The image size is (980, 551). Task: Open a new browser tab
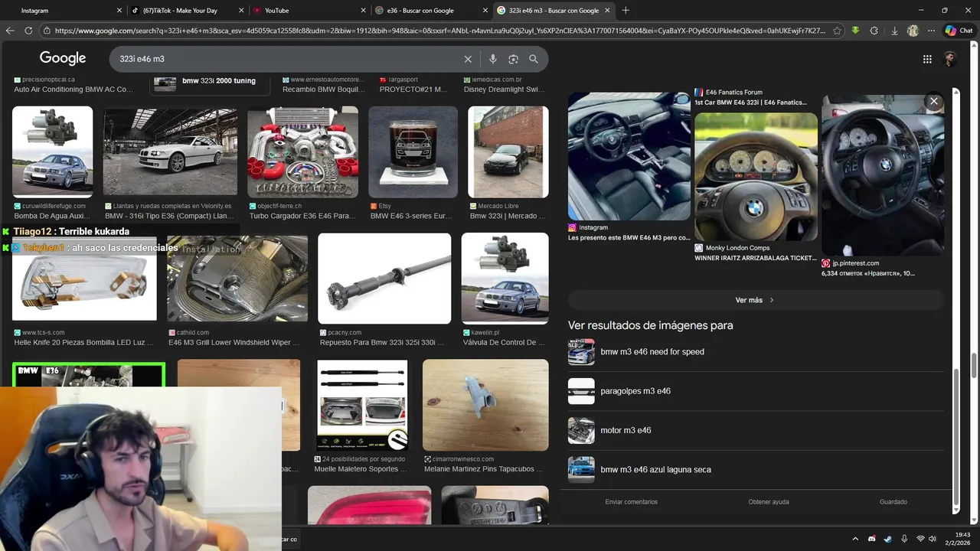click(626, 11)
